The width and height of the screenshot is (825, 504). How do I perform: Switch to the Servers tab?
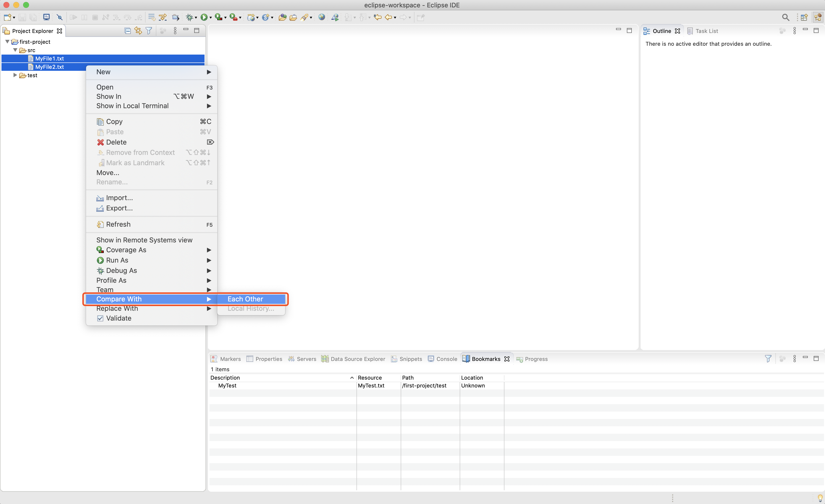(302, 359)
